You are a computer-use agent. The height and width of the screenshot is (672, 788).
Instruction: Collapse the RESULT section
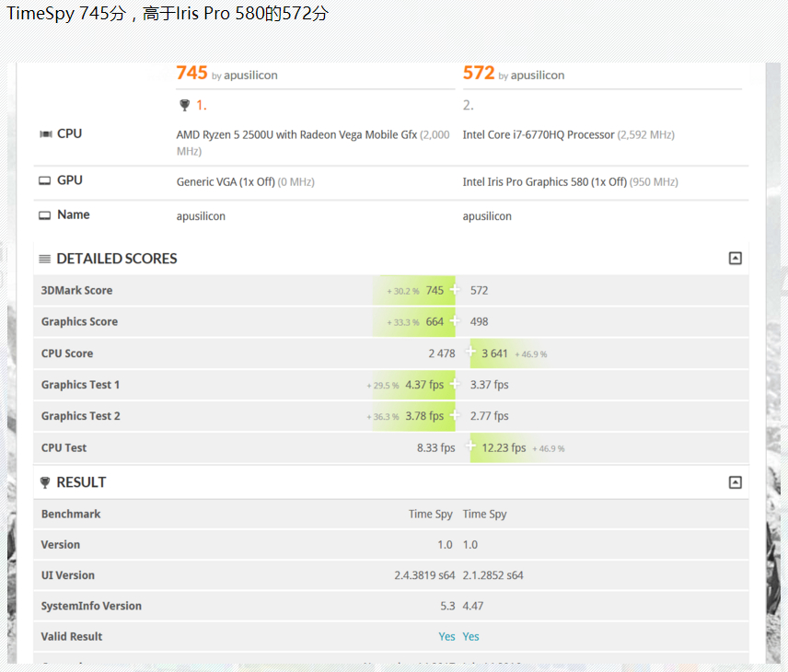(x=735, y=482)
